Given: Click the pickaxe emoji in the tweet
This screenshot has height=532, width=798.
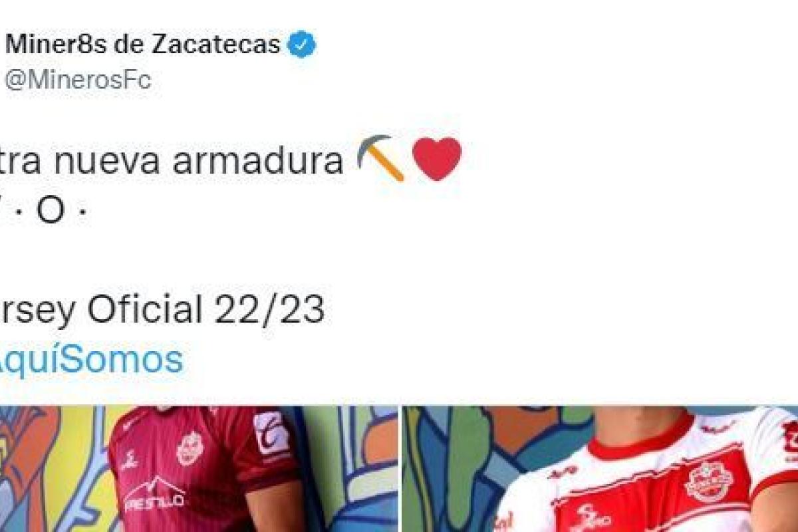Looking at the screenshot, I should point(380,158).
